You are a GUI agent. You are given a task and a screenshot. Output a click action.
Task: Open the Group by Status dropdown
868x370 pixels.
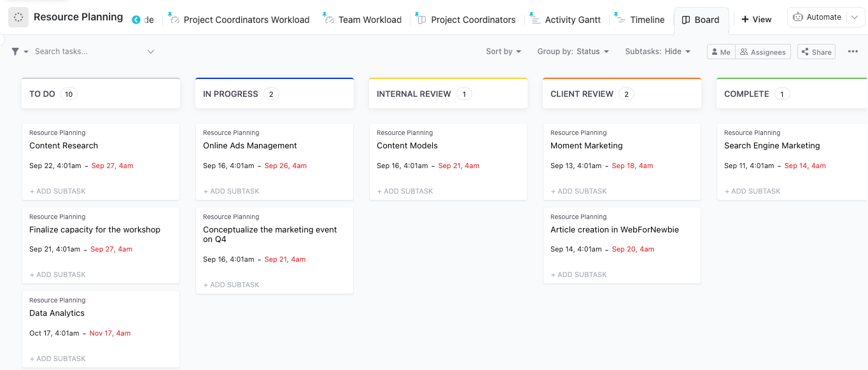tap(573, 52)
